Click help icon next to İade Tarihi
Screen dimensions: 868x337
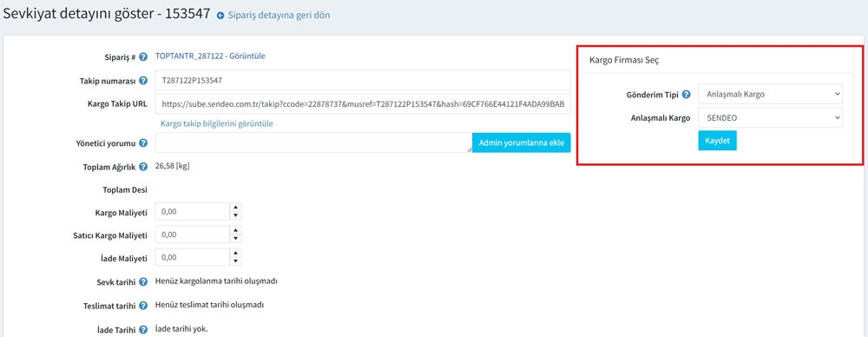(143, 330)
